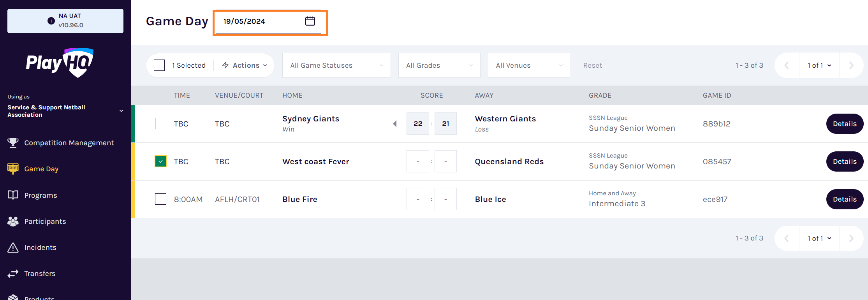Image resolution: width=868 pixels, height=300 pixels.
Task: Toggle the select-all checkbox beside 1 Selected
Action: [x=159, y=65]
